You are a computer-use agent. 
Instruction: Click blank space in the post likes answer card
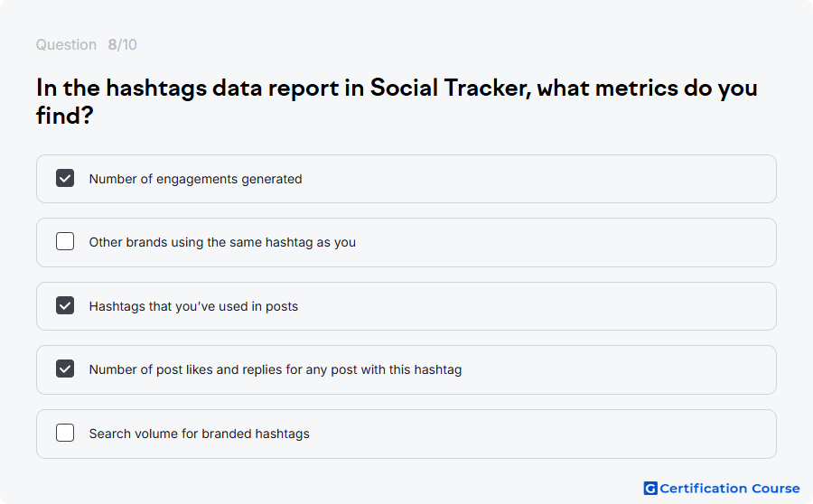coord(617,369)
